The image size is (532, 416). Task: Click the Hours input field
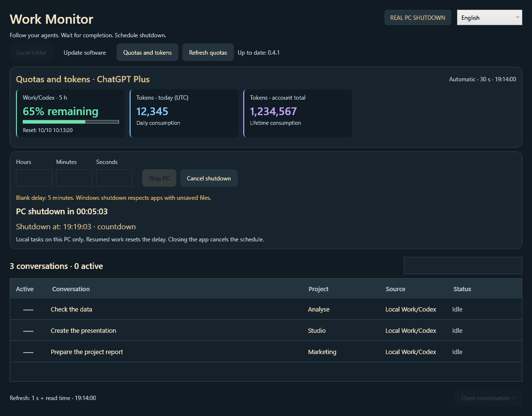[34, 178]
